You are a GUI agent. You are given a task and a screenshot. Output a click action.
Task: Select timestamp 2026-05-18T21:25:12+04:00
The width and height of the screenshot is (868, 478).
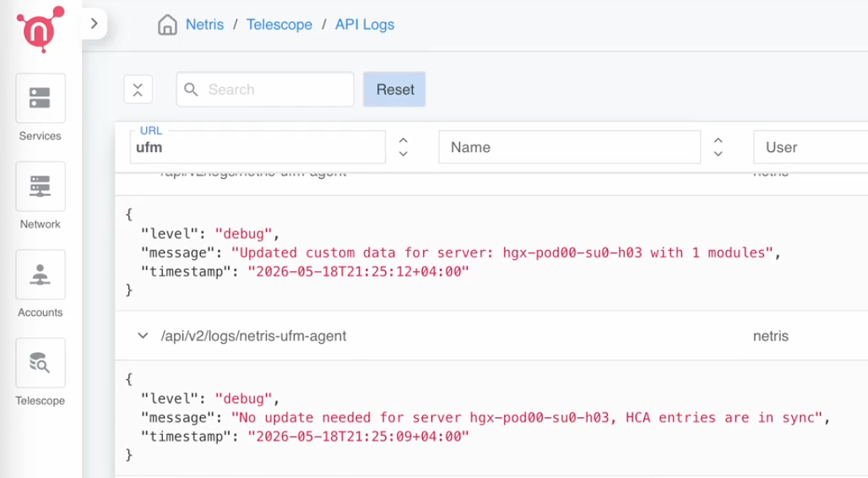click(x=358, y=271)
